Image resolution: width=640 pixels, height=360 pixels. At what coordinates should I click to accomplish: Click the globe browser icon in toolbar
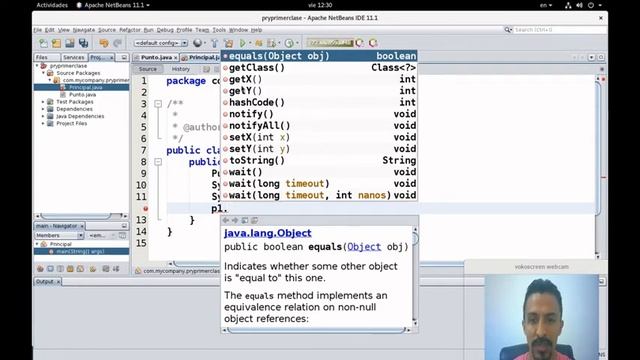click(198, 43)
